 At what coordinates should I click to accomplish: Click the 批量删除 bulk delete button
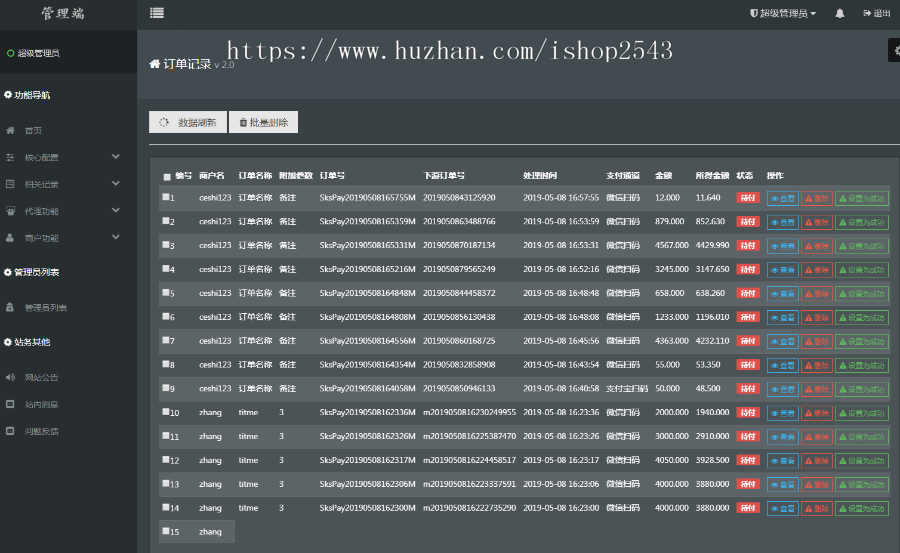pyautogui.click(x=263, y=122)
